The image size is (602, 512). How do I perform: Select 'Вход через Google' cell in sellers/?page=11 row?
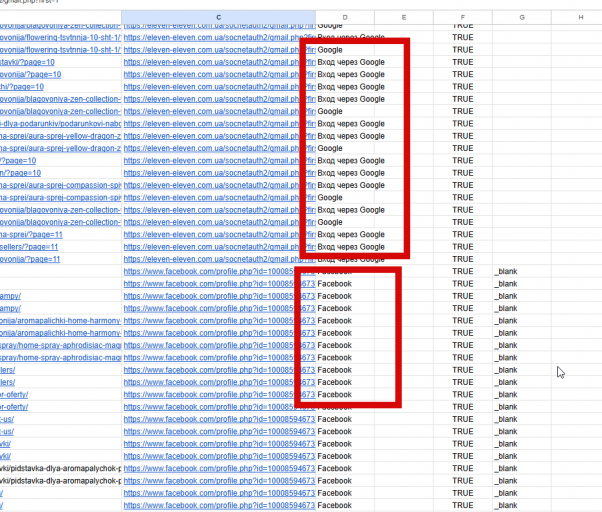coord(351,247)
